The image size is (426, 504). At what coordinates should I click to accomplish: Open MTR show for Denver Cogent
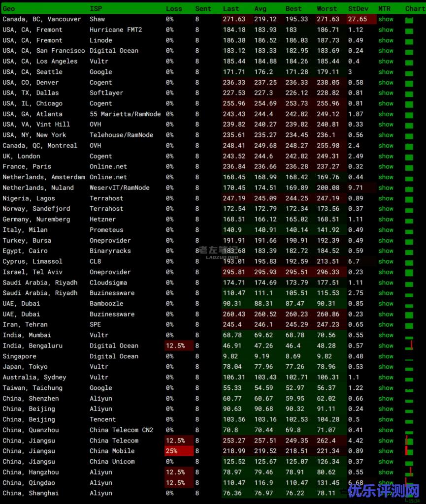pyautogui.click(x=386, y=83)
